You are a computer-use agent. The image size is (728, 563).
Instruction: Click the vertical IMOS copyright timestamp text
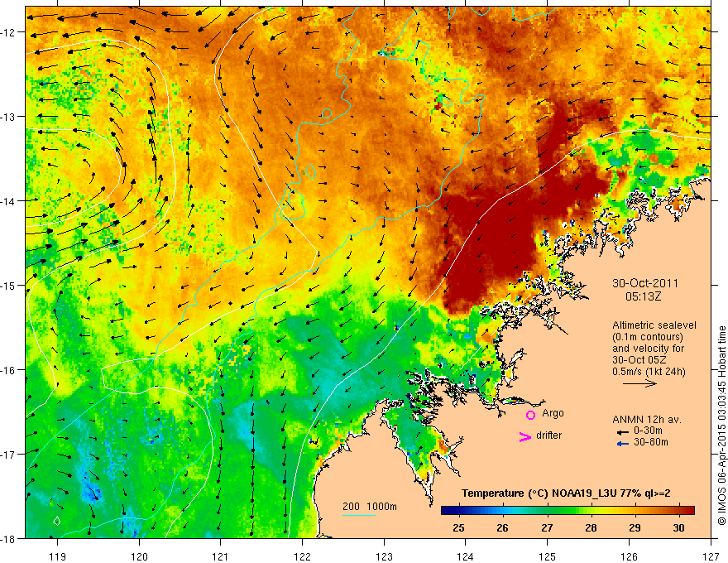click(721, 426)
